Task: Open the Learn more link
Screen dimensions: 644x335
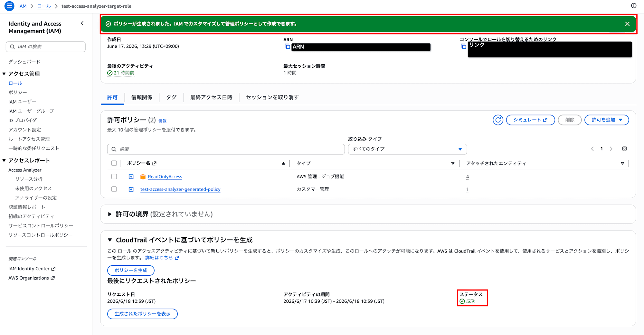Action: [x=162, y=258]
